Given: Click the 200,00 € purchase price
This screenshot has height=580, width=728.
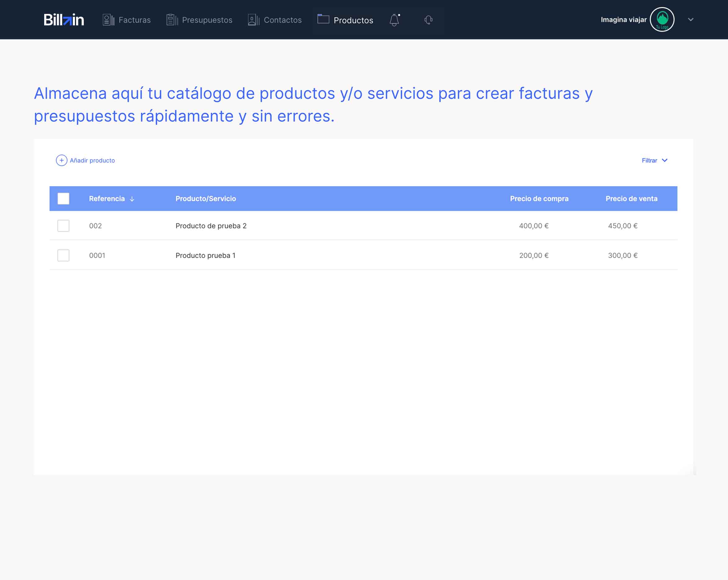Looking at the screenshot, I should pos(533,255).
